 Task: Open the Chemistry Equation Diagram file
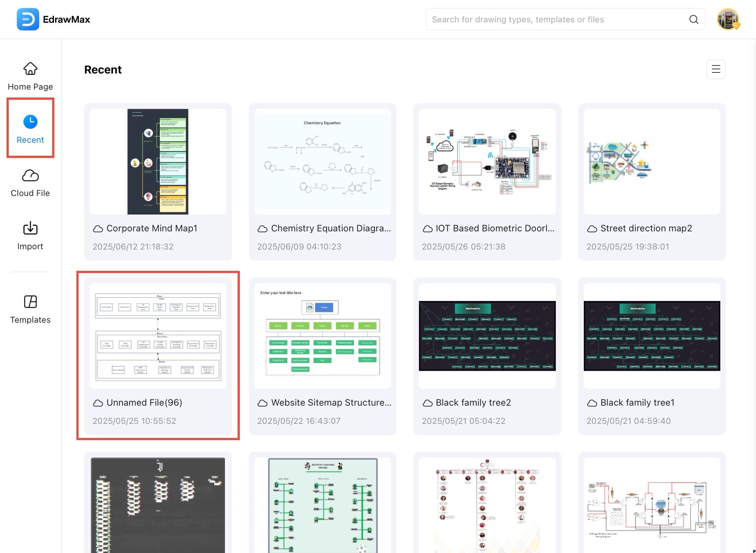pyautogui.click(x=322, y=161)
